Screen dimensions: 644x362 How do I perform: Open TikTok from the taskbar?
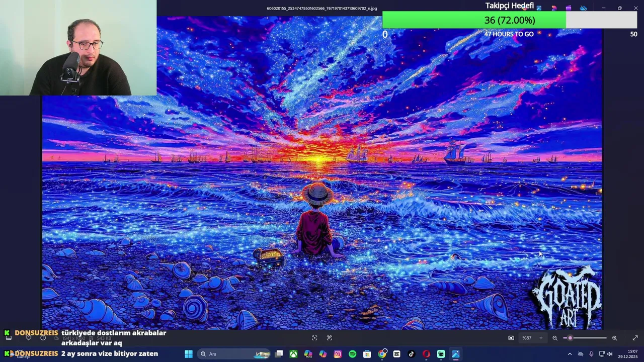(x=412, y=354)
